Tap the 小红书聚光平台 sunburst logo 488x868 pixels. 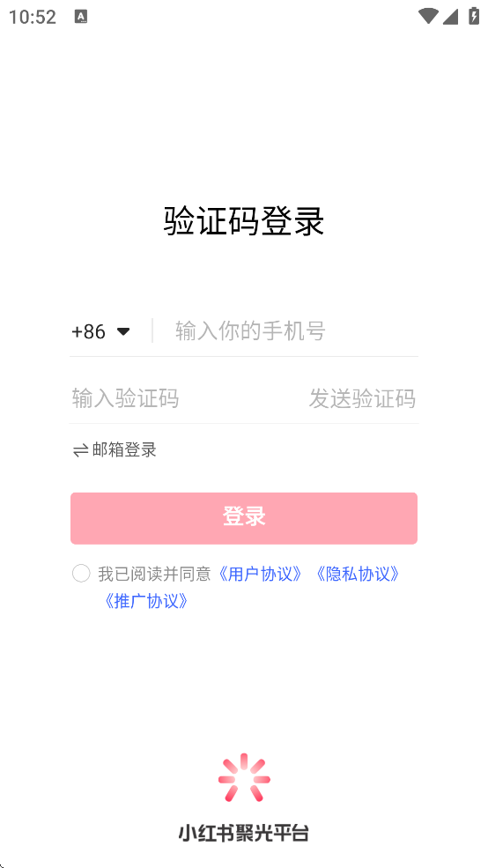[x=244, y=777]
